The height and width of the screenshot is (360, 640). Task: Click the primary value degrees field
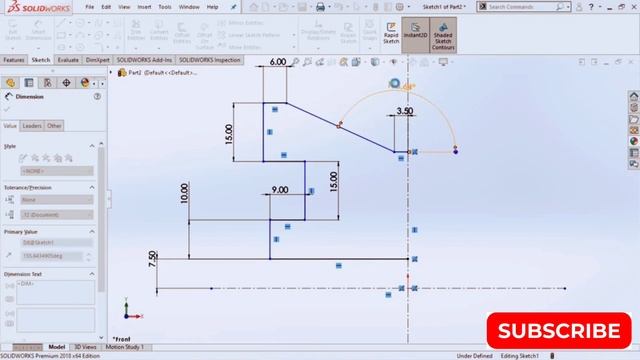point(52,256)
